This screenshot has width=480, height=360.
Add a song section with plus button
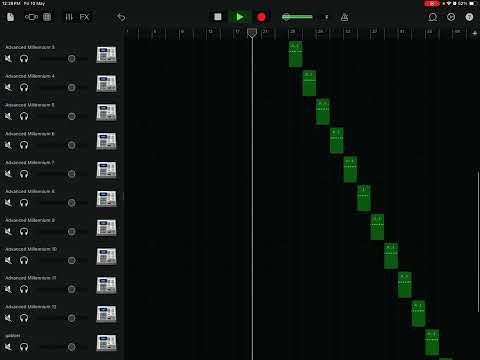point(475,33)
